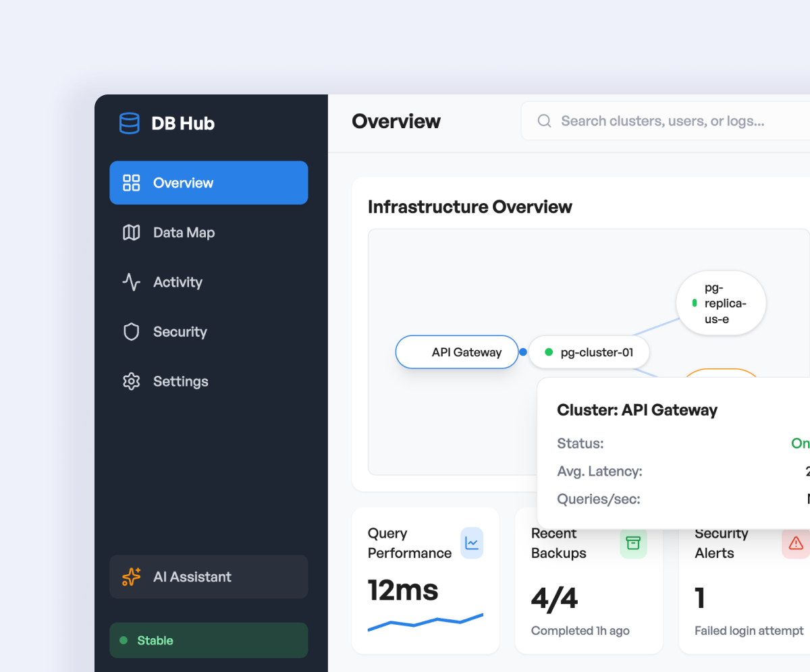
Task: Click the Settings gear icon
Action: click(x=131, y=381)
